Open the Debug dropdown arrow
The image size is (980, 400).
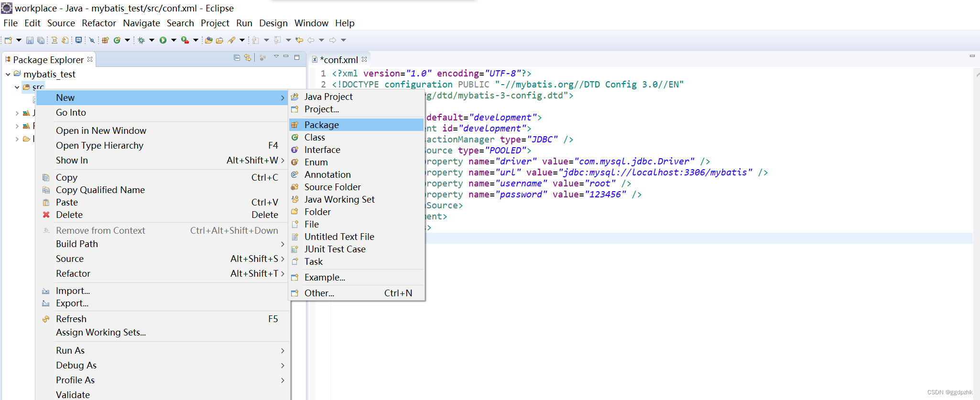(152, 40)
